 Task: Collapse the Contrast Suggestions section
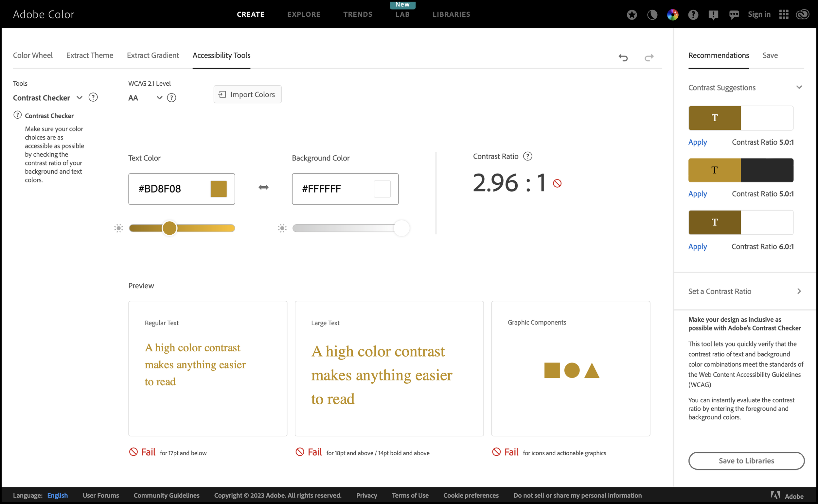pyautogui.click(x=799, y=87)
